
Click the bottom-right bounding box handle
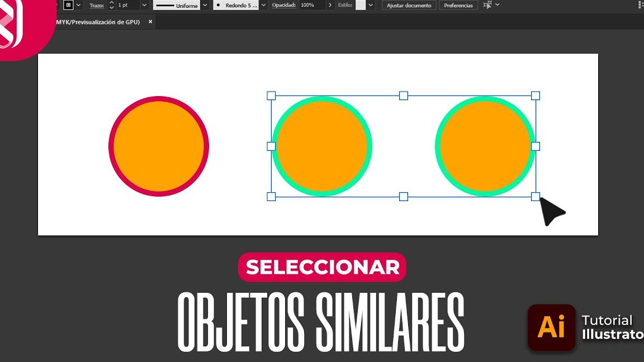coord(536,197)
